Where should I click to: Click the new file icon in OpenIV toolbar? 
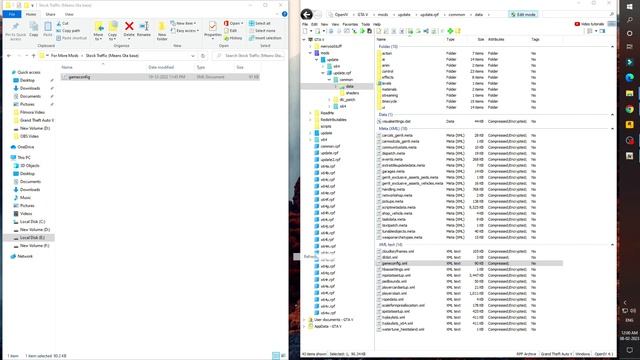click(x=305, y=31)
